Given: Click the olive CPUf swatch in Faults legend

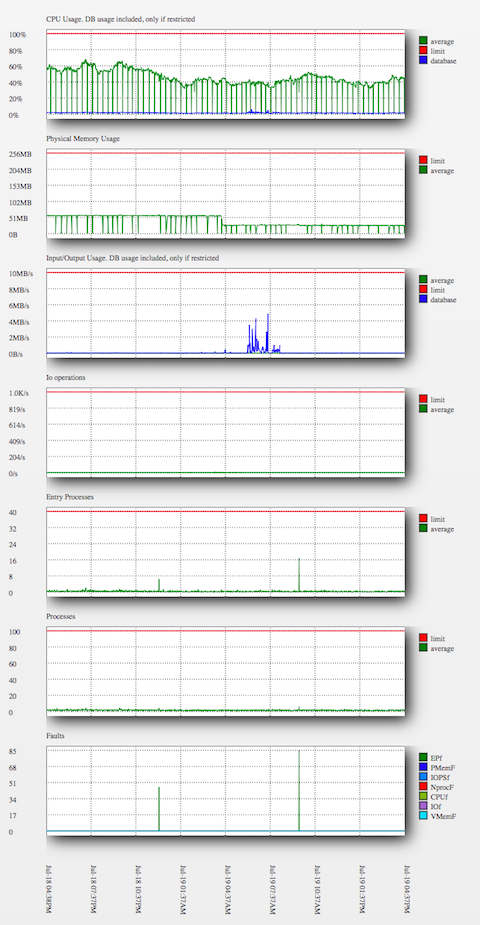Looking at the screenshot, I should tap(423, 797).
